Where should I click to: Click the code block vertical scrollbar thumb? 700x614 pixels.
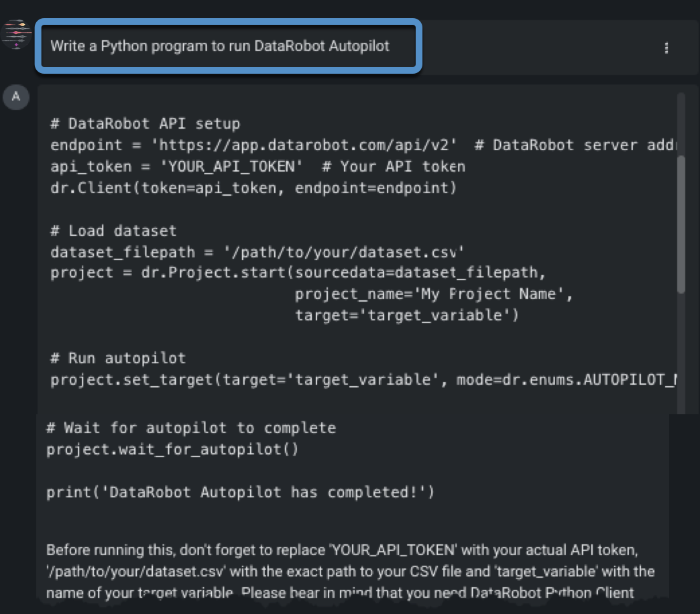point(681,224)
